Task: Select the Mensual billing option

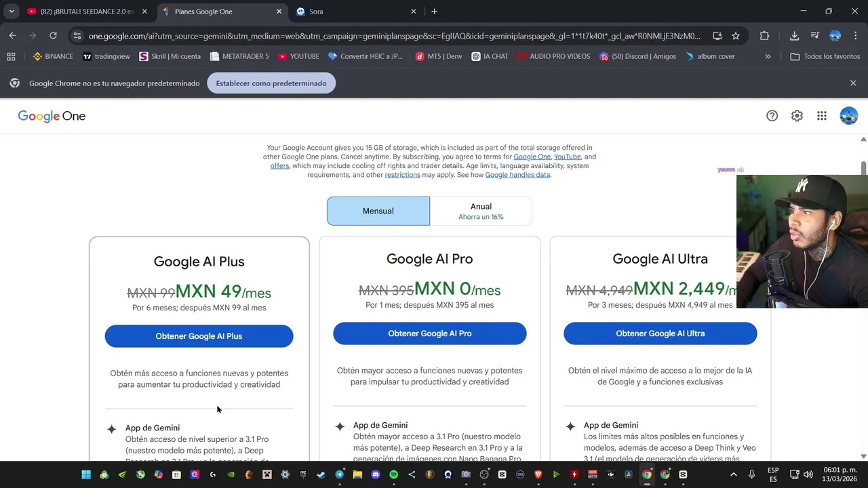Action: [378, 211]
